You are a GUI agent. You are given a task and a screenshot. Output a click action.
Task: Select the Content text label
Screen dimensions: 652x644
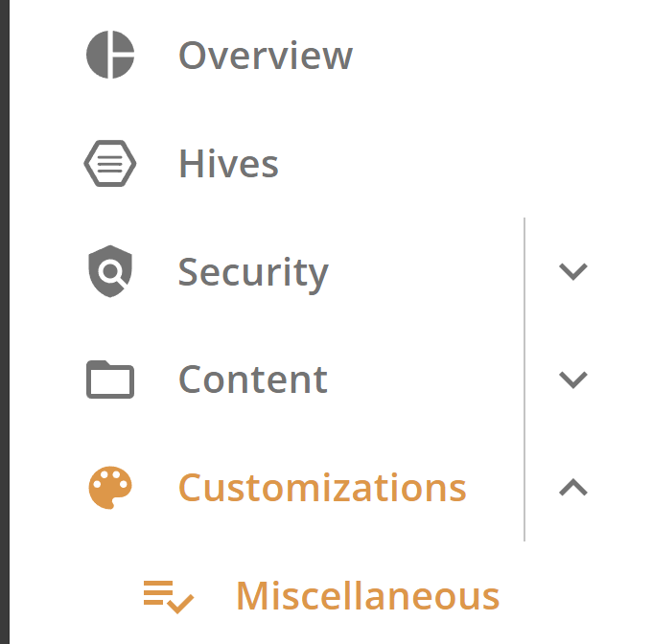pos(253,379)
